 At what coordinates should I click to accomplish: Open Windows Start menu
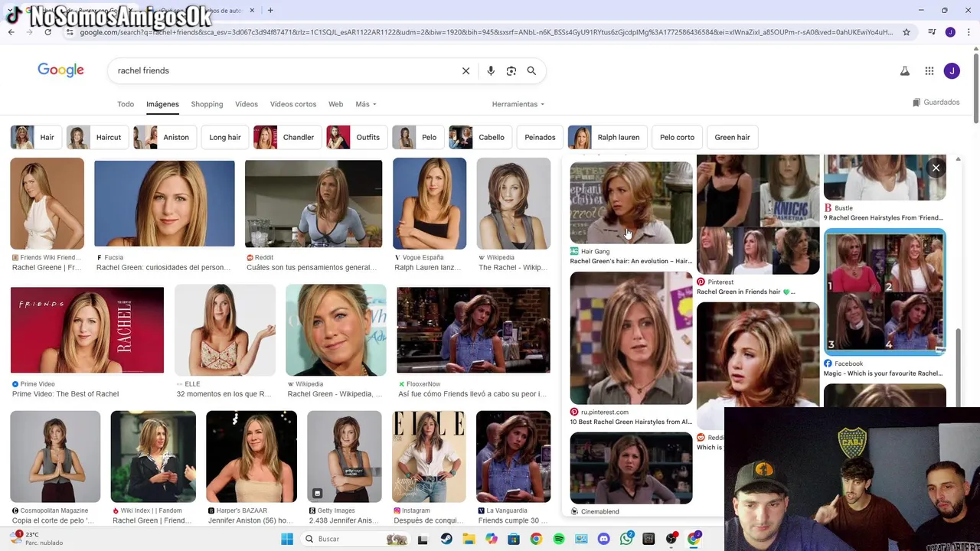click(287, 539)
